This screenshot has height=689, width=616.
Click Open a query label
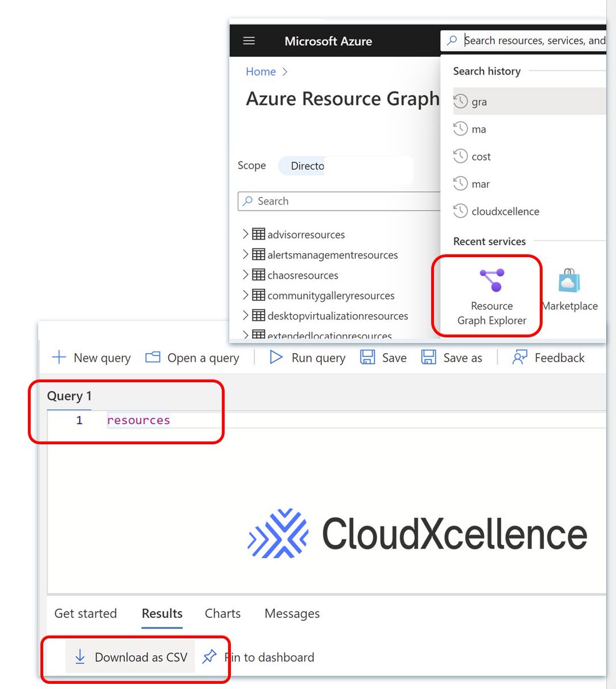tap(203, 358)
